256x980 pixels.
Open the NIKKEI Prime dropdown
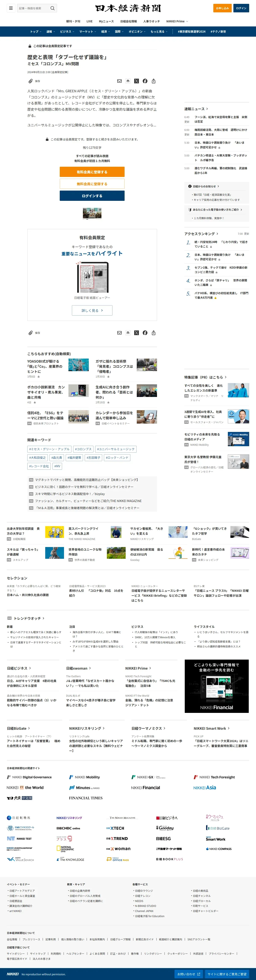[x=177, y=21]
